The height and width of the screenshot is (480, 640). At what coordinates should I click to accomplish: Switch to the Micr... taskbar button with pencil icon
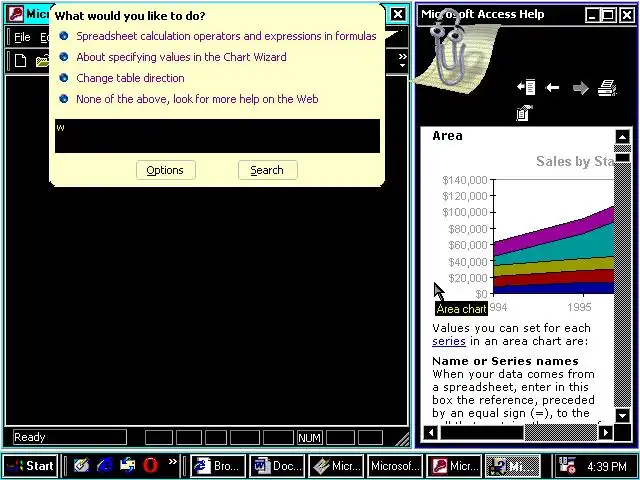click(x=336, y=466)
